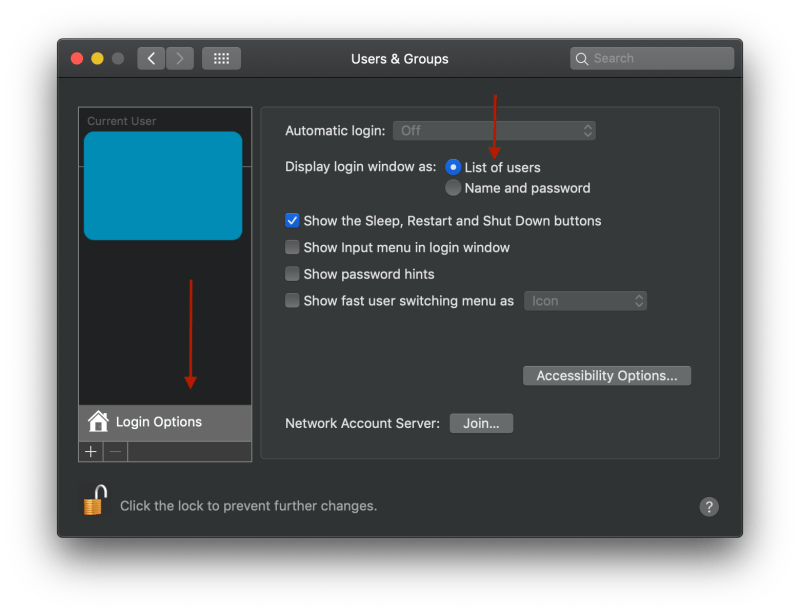The height and width of the screenshot is (613, 800).
Task: Click the forward navigation arrow
Action: click(179, 58)
